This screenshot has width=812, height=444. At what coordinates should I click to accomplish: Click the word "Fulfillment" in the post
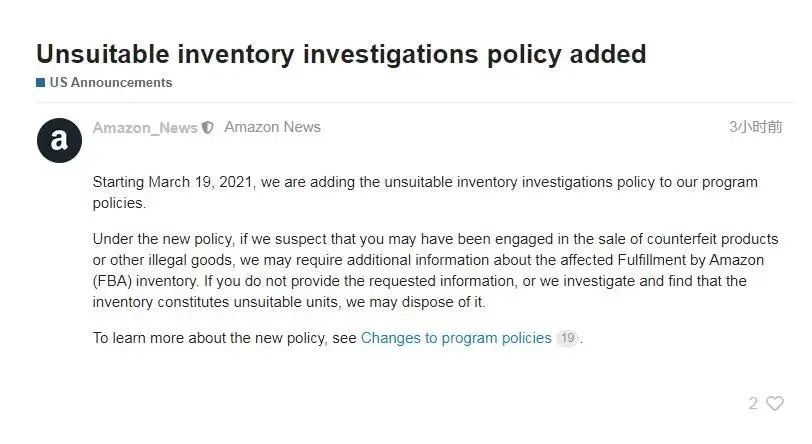tap(626, 260)
